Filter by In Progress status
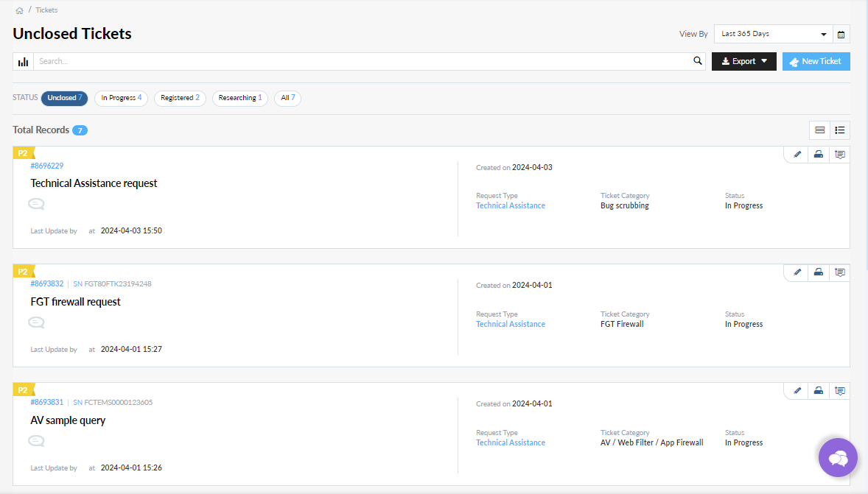 (x=122, y=98)
